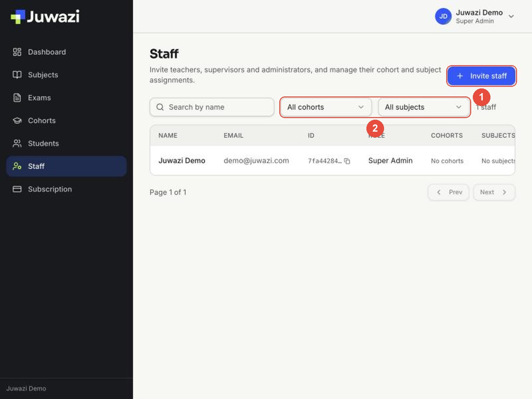532x399 pixels.
Task: Open the Dashboard page
Action: 66,52
